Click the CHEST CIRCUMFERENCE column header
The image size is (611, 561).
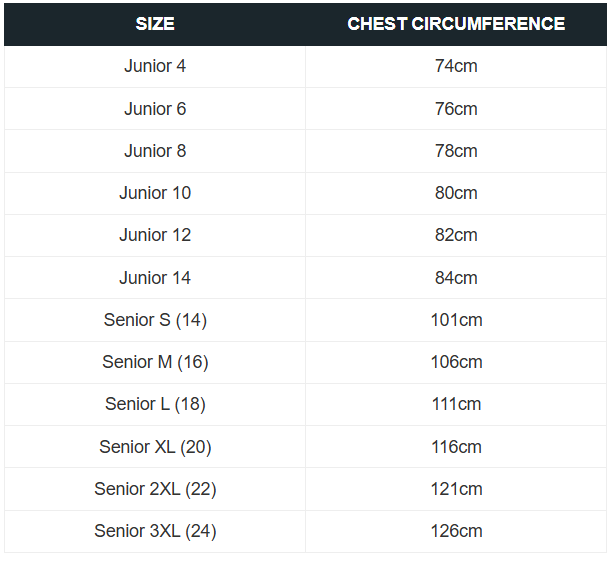tap(456, 24)
